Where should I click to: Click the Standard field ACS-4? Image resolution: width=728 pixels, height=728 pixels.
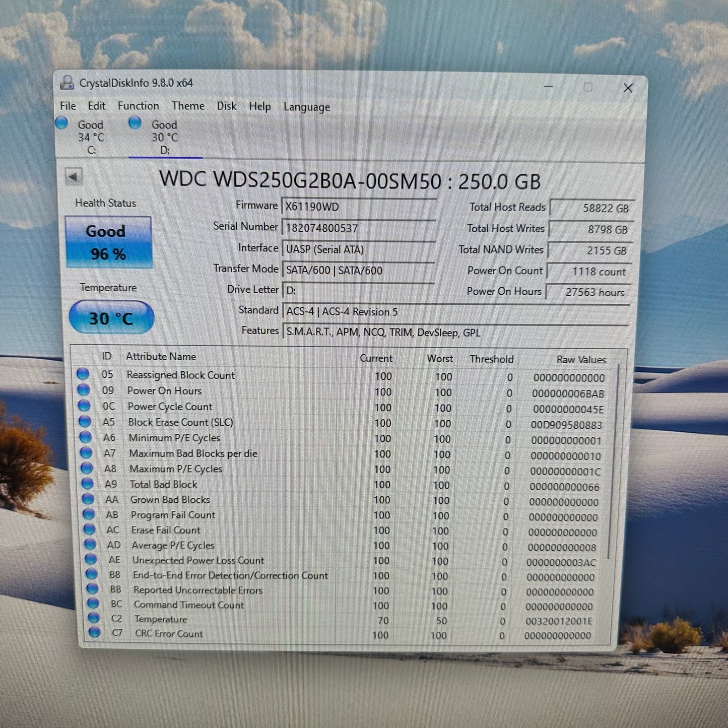coord(455,312)
